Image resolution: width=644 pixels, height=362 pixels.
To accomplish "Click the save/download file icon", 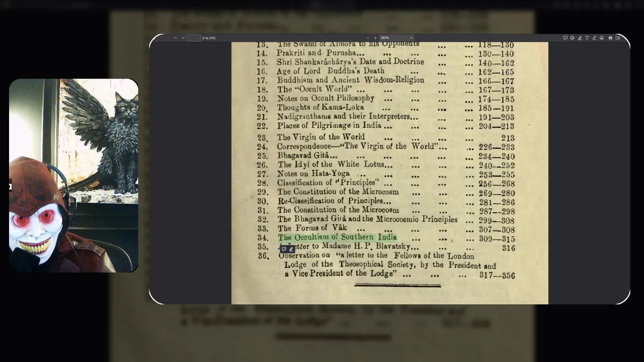I will coord(617,38).
